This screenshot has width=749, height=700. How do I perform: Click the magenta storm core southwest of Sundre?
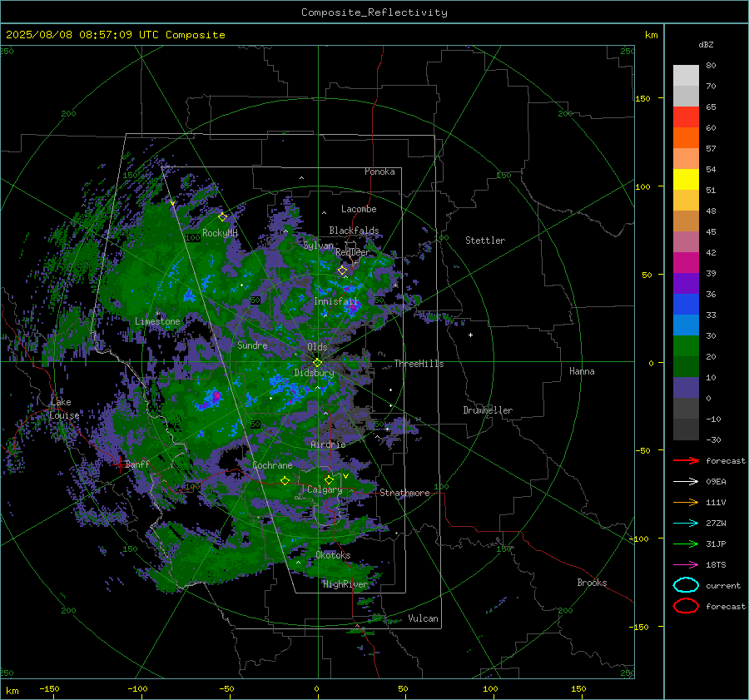click(216, 395)
